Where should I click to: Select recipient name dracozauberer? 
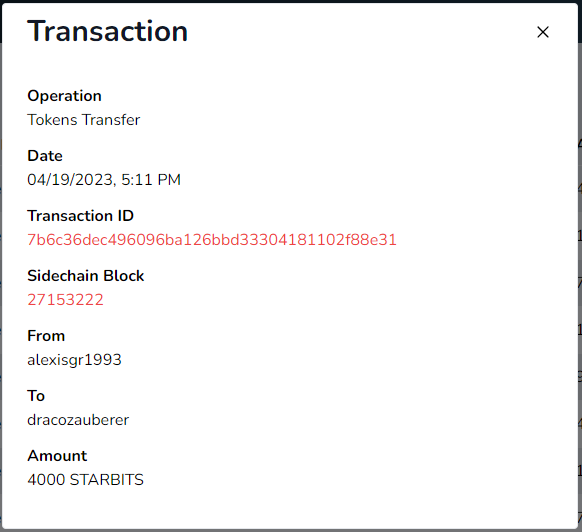[x=78, y=420]
